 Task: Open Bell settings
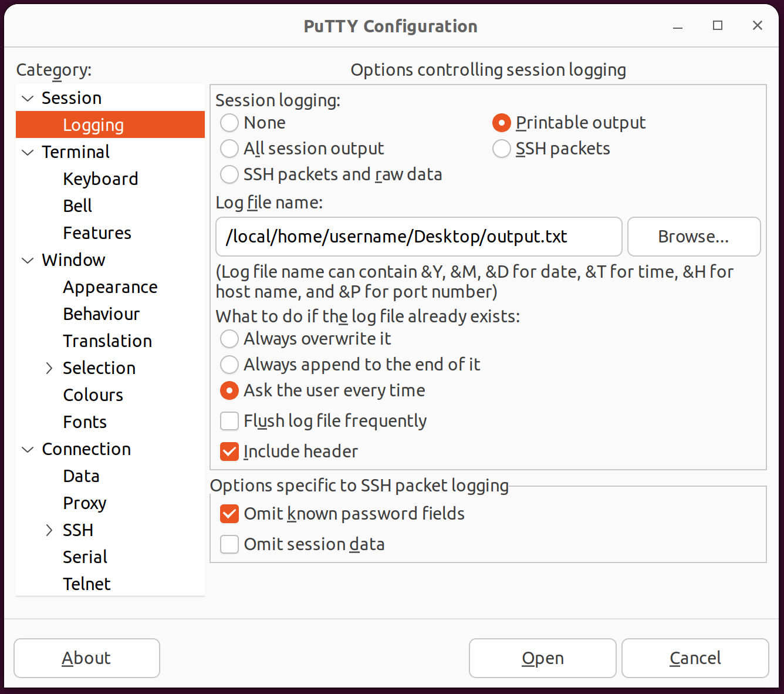pyautogui.click(x=77, y=206)
